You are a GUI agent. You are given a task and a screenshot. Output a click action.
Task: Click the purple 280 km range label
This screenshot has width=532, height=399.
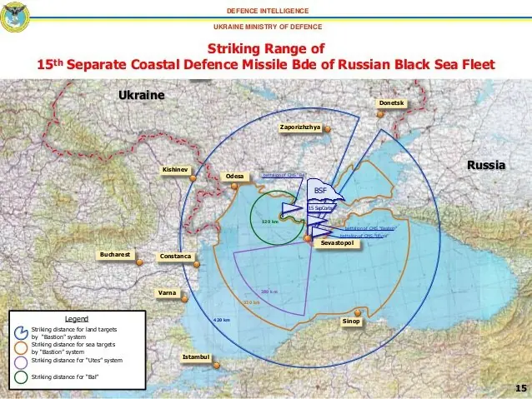[269, 292]
